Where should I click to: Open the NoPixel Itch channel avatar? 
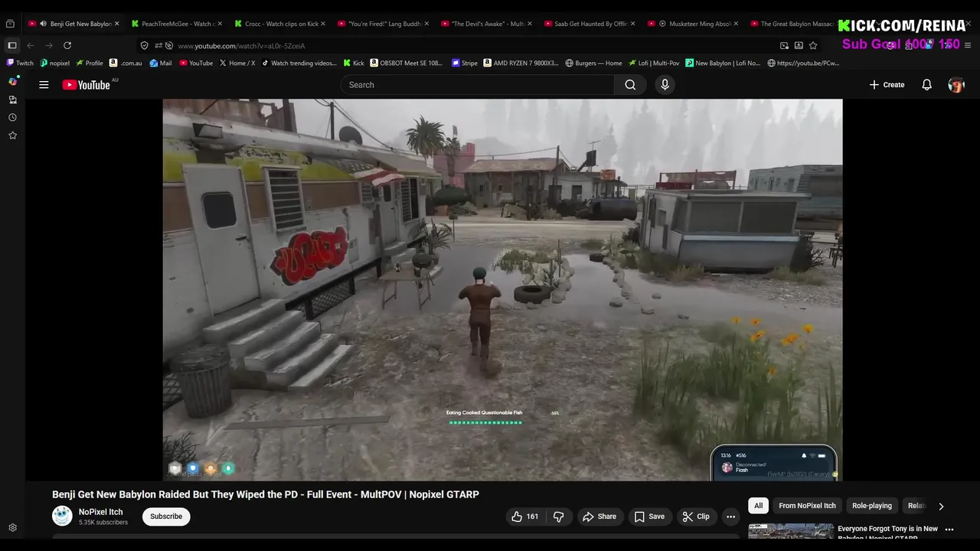pyautogui.click(x=62, y=516)
